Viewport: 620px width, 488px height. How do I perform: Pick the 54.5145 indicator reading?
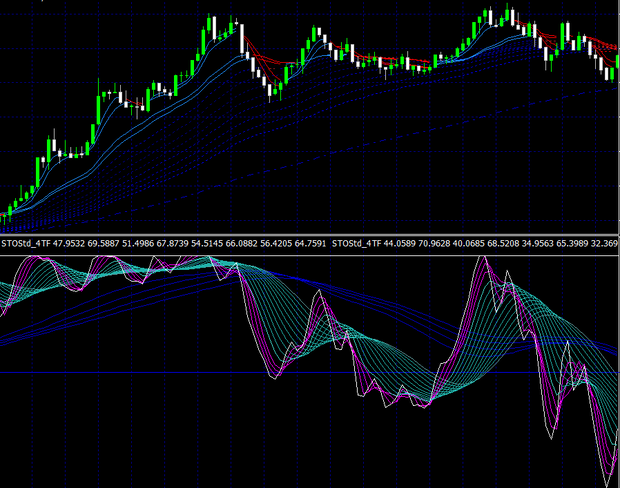pos(207,243)
